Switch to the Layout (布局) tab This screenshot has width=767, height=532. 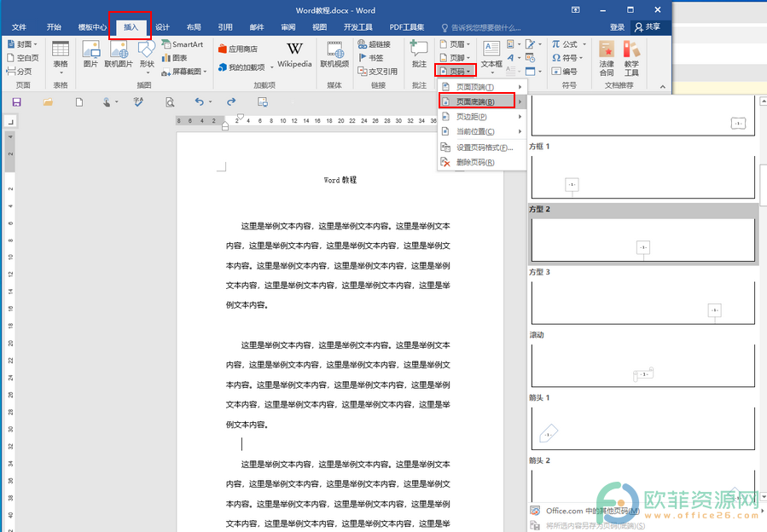[194, 27]
